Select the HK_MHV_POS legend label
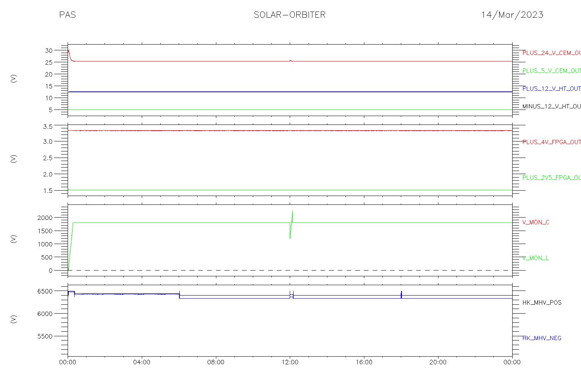581x392 pixels. click(x=542, y=302)
